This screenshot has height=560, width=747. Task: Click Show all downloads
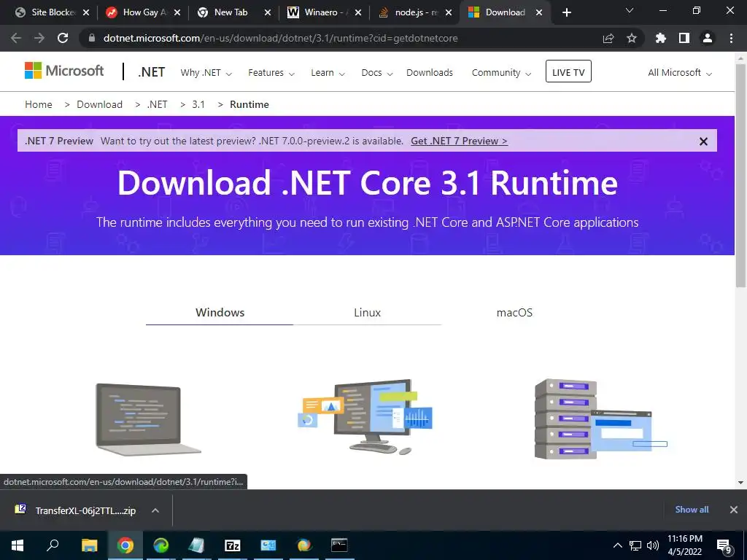coord(692,510)
